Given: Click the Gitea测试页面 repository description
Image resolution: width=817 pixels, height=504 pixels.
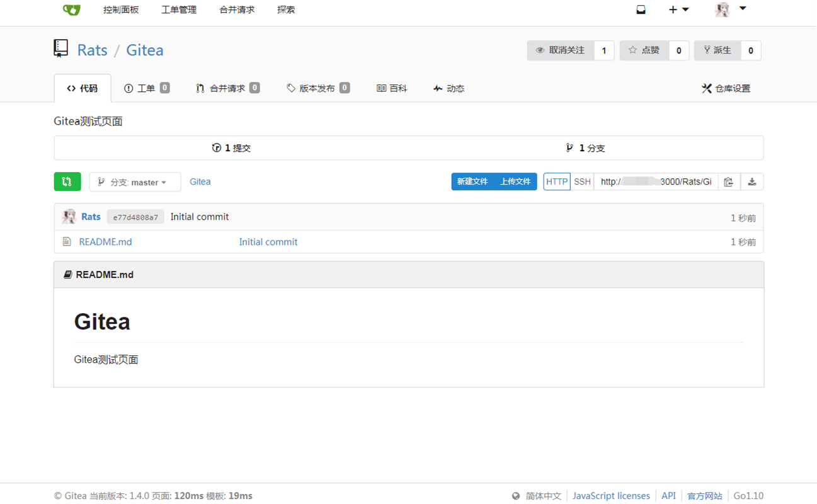Looking at the screenshot, I should coord(88,122).
